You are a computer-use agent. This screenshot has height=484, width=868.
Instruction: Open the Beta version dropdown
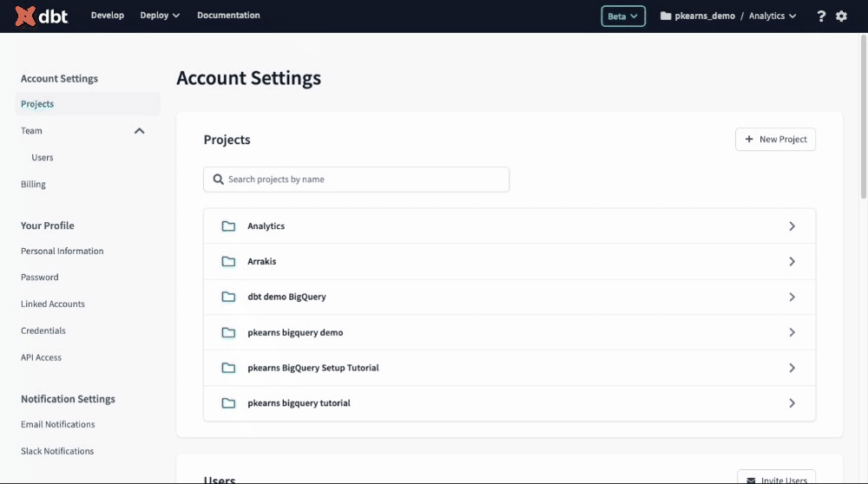pyautogui.click(x=622, y=16)
